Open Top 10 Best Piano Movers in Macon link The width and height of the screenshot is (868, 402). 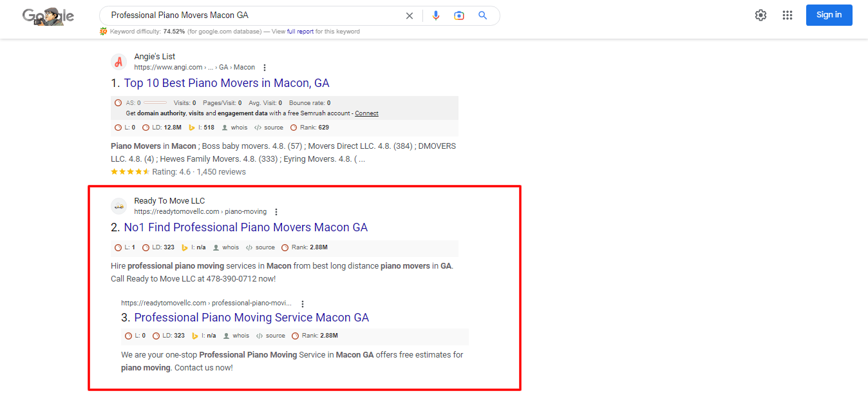click(227, 83)
